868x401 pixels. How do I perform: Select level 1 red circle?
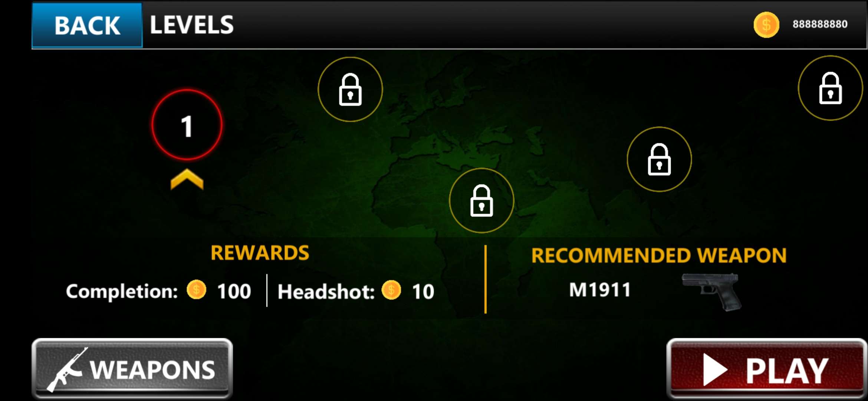pos(187,125)
